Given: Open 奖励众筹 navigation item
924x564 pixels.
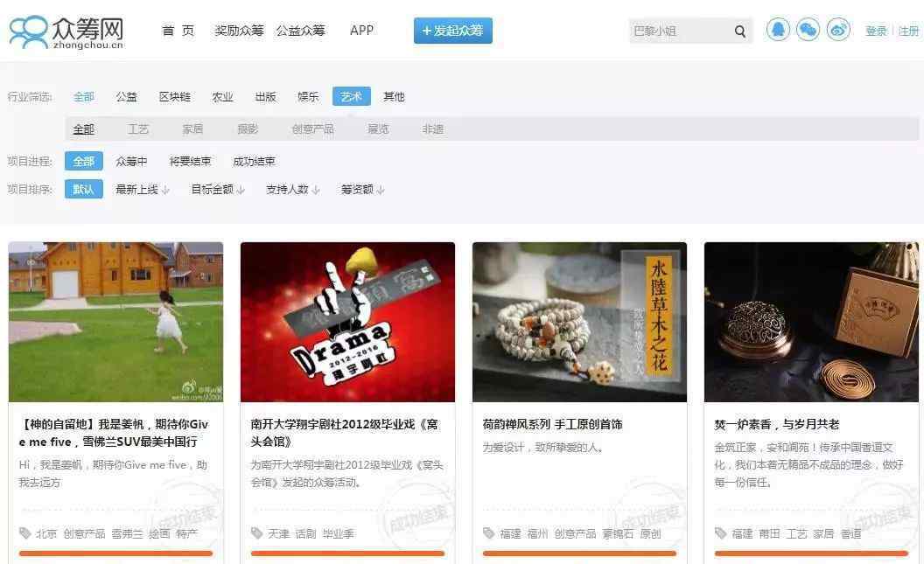Looking at the screenshot, I should click(239, 31).
